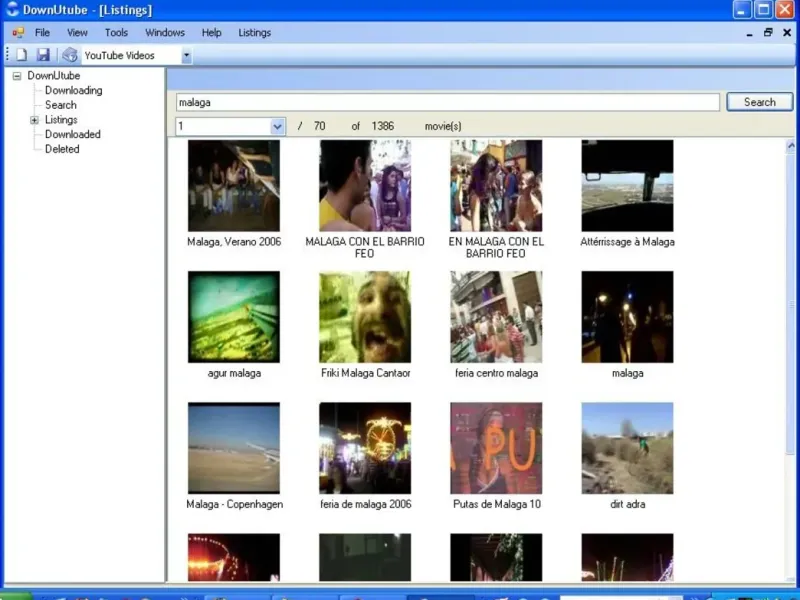Restore the inner Listings window

point(768,33)
